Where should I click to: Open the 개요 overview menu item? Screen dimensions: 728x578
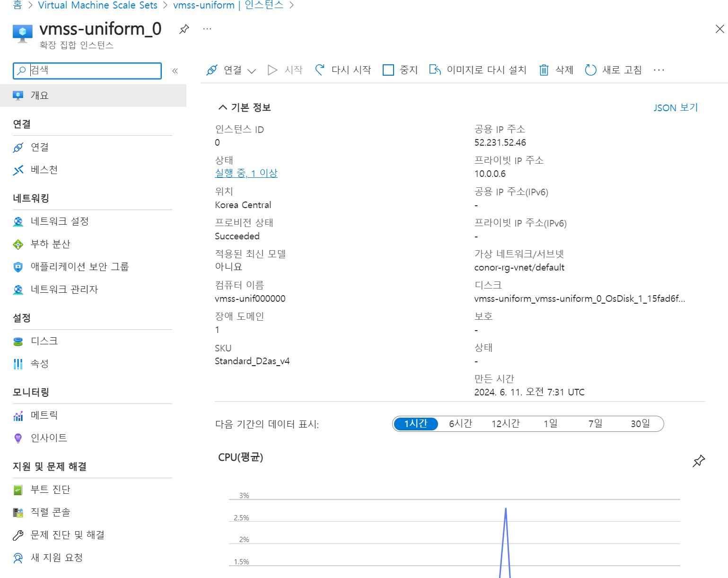pos(93,96)
